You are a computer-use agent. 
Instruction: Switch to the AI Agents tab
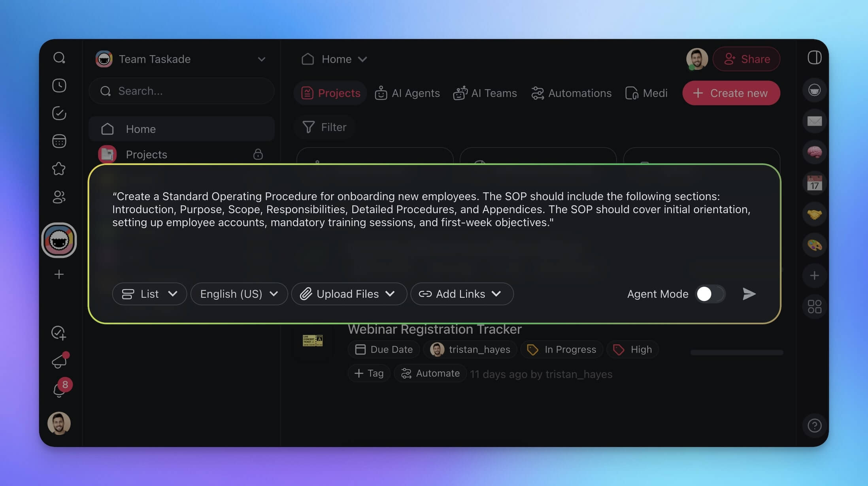[408, 93]
